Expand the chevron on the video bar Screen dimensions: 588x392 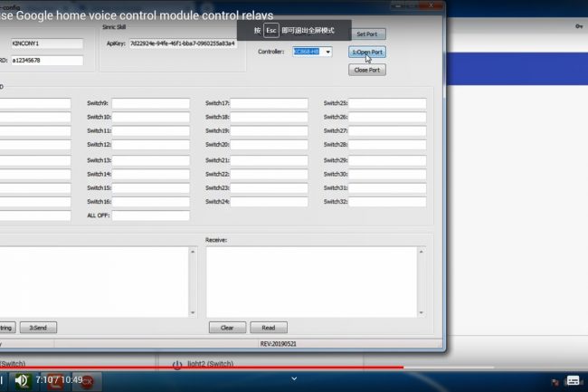pos(293,374)
